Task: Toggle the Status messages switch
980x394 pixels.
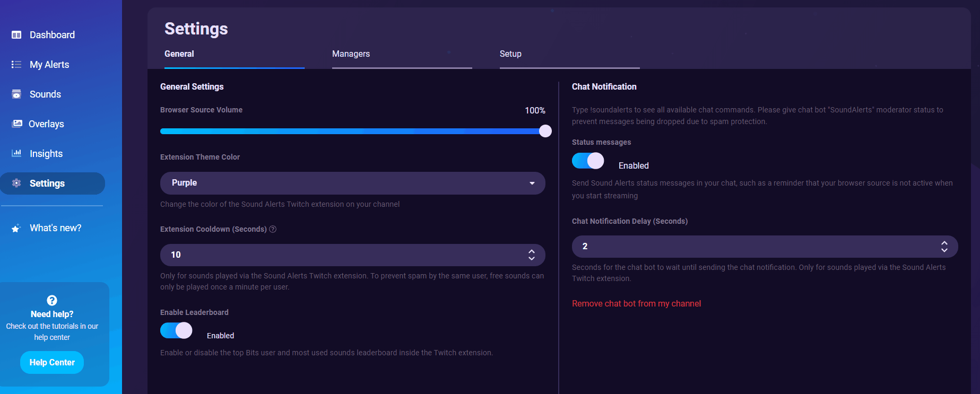Action: point(588,161)
